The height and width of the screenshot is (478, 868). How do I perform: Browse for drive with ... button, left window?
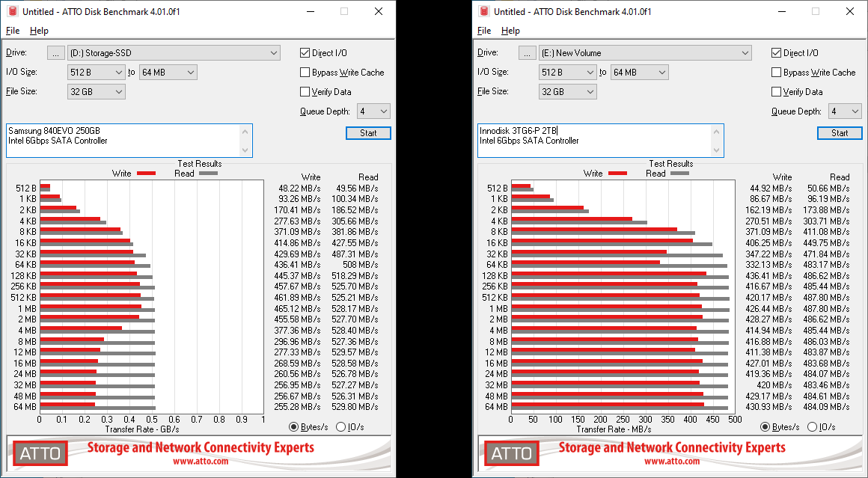[x=56, y=53]
